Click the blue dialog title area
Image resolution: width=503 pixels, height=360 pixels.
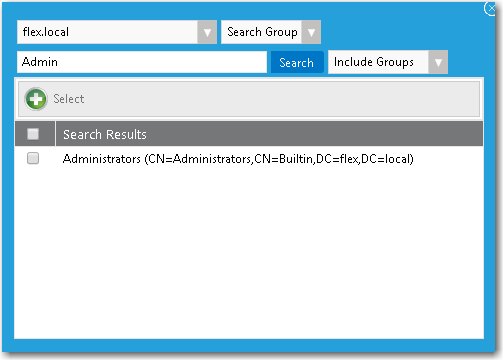coord(233,10)
